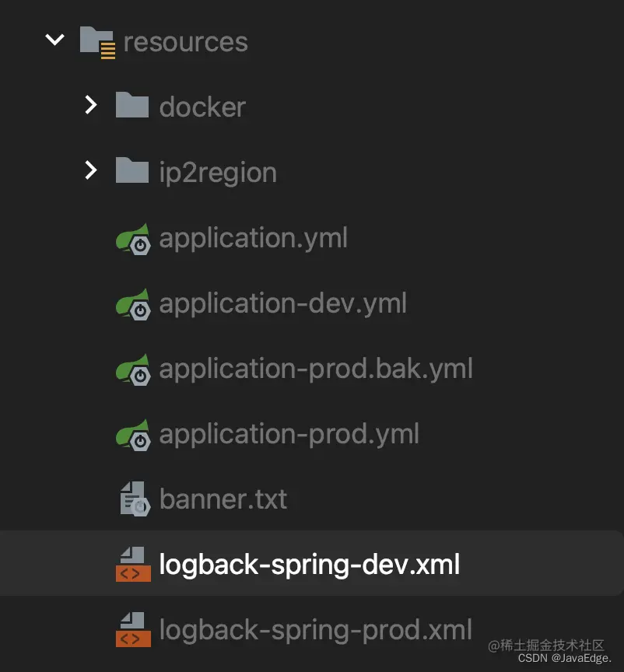624x672 pixels.
Task: Expand the ip2region folder
Action: (x=91, y=171)
